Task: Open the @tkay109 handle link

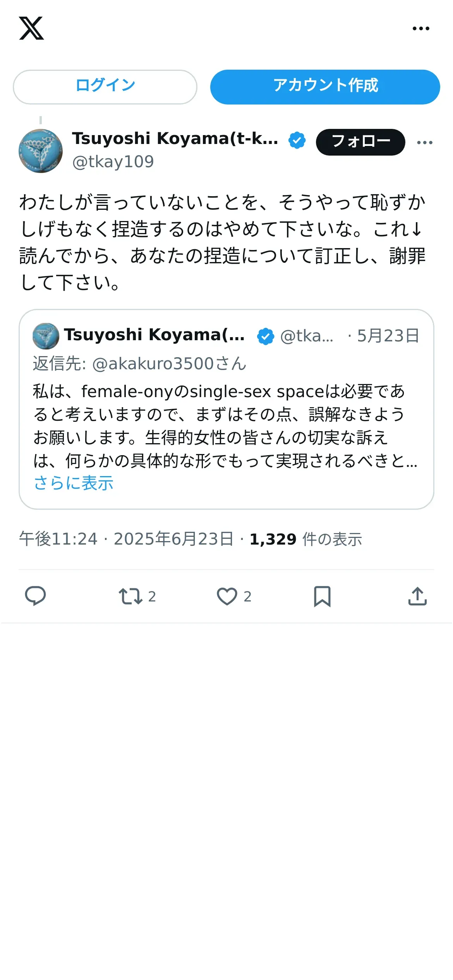Action: click(113, 162)
